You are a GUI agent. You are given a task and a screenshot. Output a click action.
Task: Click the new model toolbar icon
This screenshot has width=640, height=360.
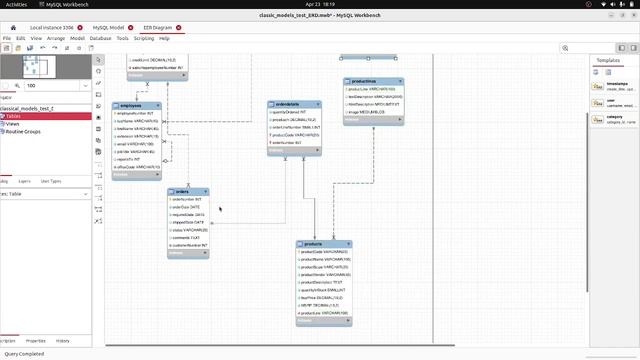(x=7, y=48)
